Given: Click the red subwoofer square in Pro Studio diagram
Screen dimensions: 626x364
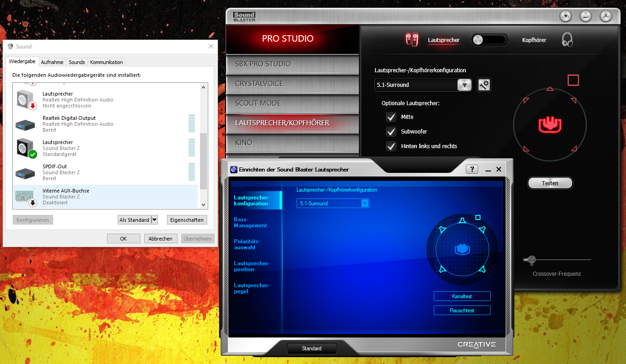Looking at the screenshot, I should [x=573, y=80].
